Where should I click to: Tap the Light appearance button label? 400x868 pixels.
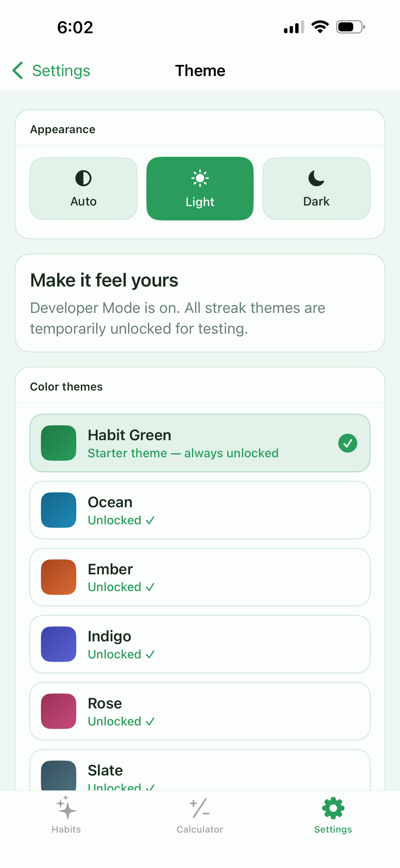point(200,202)
